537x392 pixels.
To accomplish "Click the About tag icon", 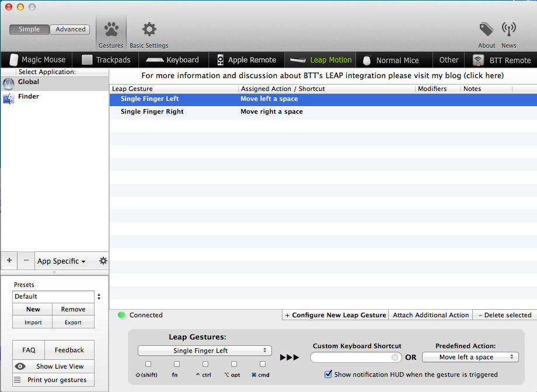I will click(486, 30).
